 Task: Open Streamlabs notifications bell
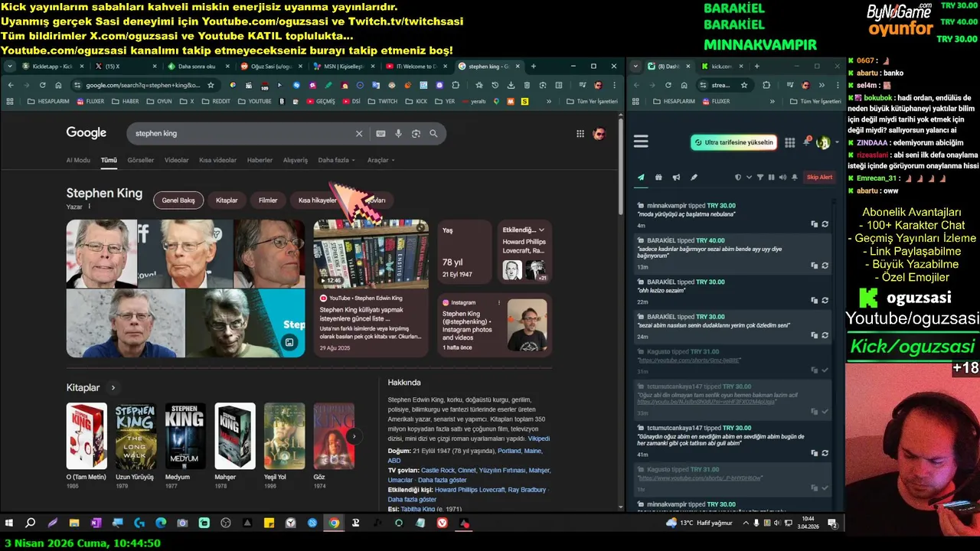tap(806, 142)
